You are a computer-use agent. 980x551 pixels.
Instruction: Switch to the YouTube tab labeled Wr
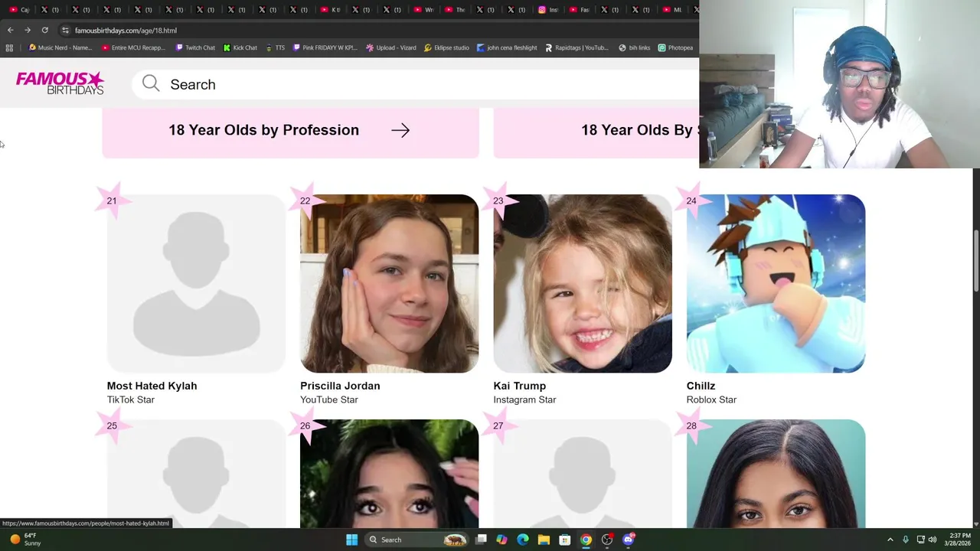[423, 10]
